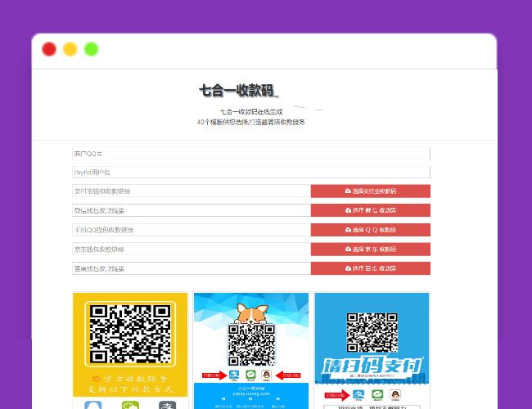Click the 微信钱包收款链接 input field
532x409 pixels.
coord(192,210)
